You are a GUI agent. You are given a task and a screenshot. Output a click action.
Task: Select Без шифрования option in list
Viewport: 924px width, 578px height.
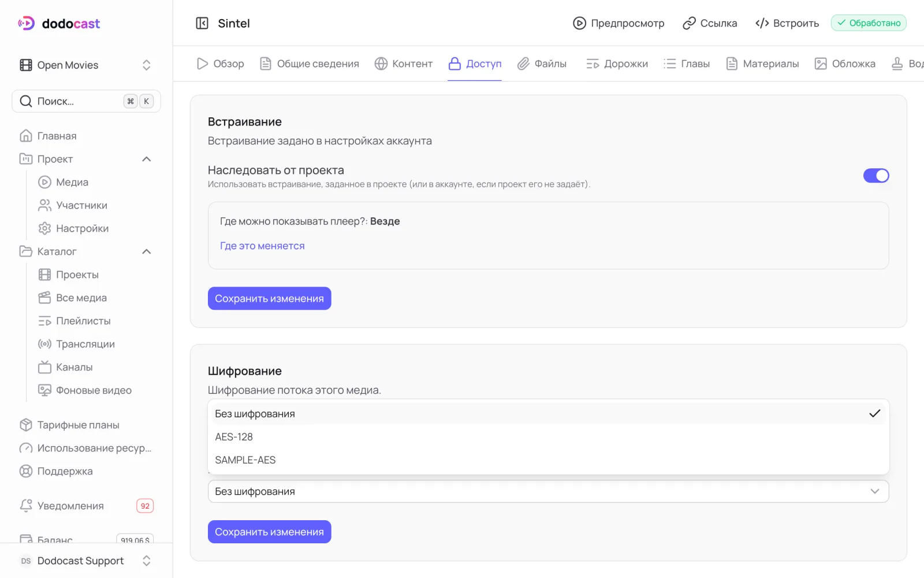pos(548,414)
